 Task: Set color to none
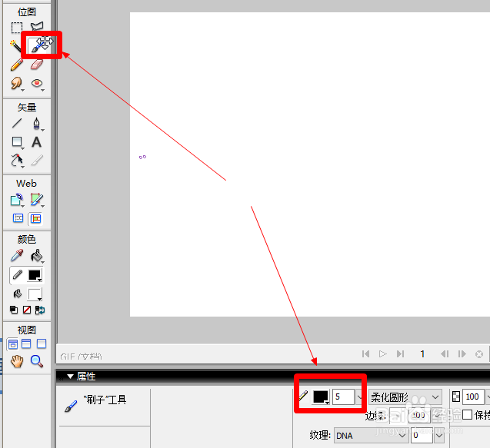[x=27, y=310]
